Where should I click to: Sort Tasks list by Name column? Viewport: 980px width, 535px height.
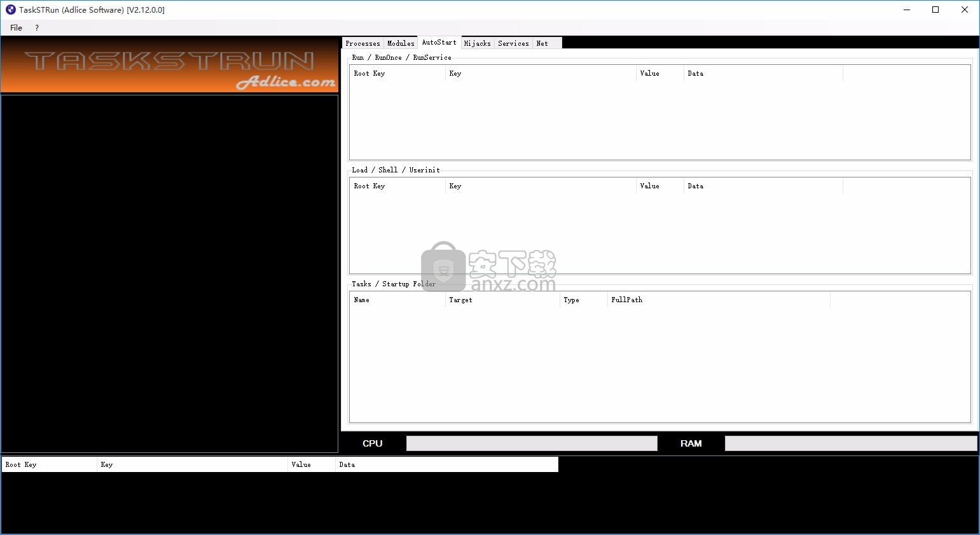(398, 300)
